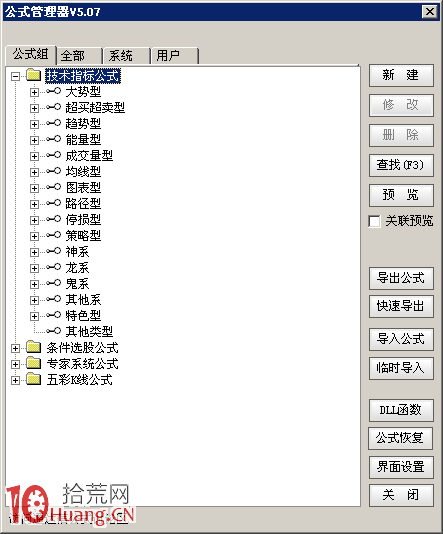The height and width of the screenshot is (534, 443).
Task: Expand the 大势型 category
Action: tap(34, 92)
